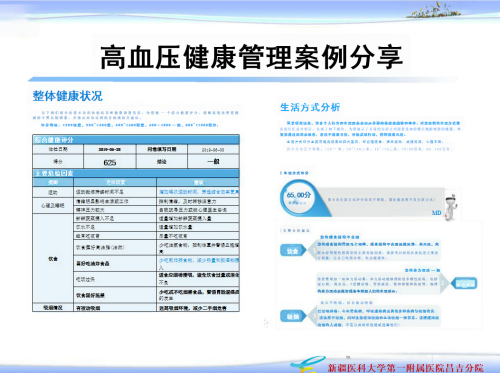Select the numbered arrow 2 beside exercise tag
Viewport: 500px width, 373px height.
[445, 284]
